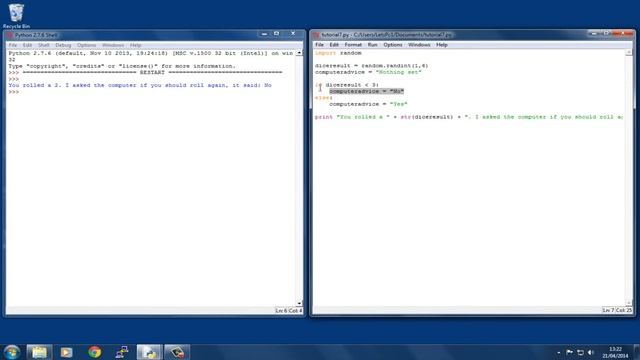
Task: Open Windows menu in tutorial7.py editor
Action: click(419, 45)
